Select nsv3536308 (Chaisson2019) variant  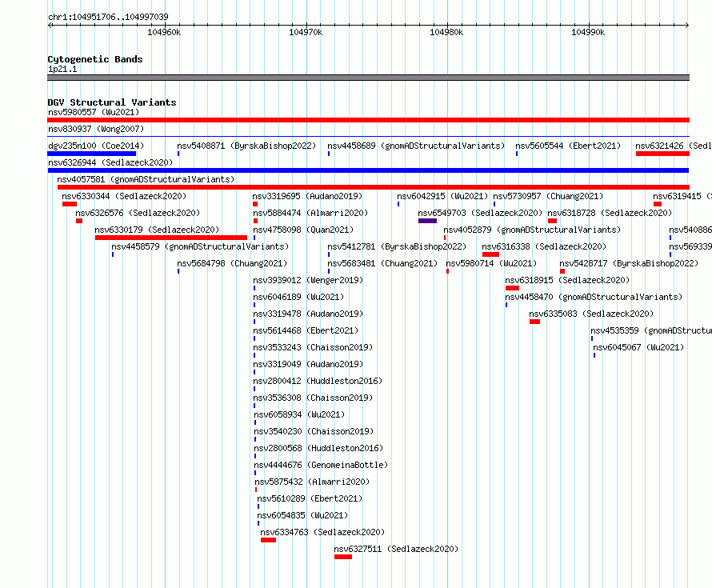coord(313,398)
